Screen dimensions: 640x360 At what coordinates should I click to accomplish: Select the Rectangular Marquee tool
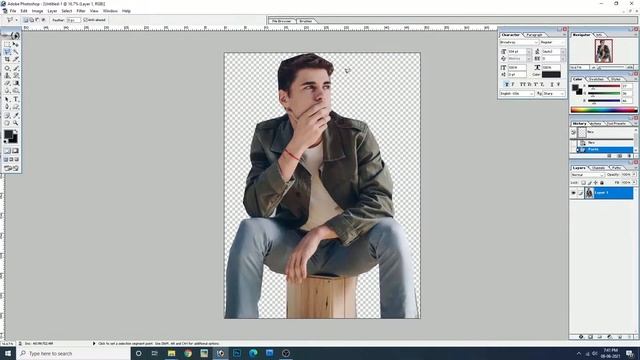point(7,44)
